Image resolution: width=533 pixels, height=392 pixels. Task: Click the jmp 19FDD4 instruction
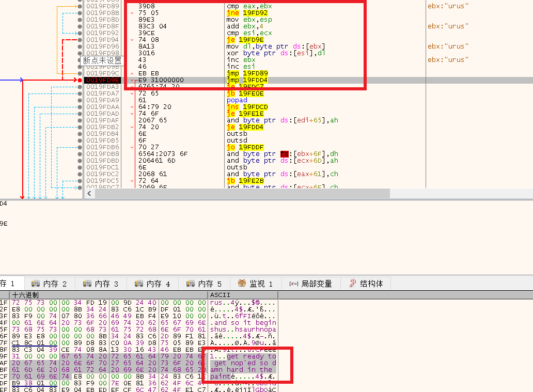coord(247,80)
